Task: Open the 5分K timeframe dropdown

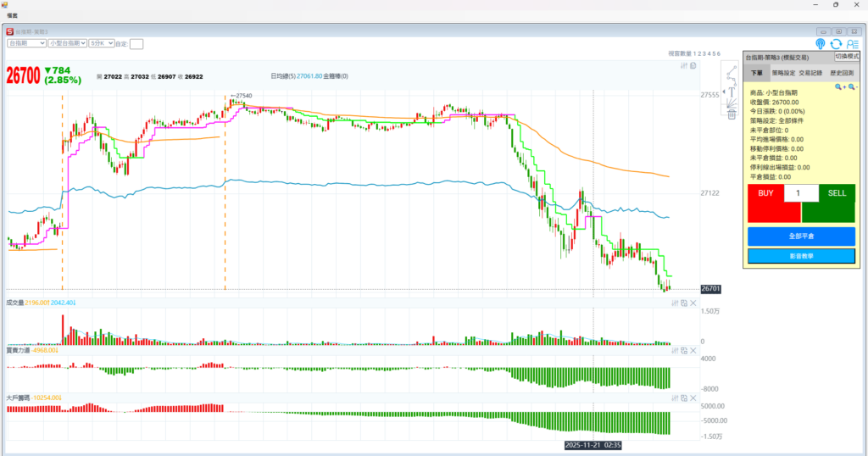Action: pos(101,42)
